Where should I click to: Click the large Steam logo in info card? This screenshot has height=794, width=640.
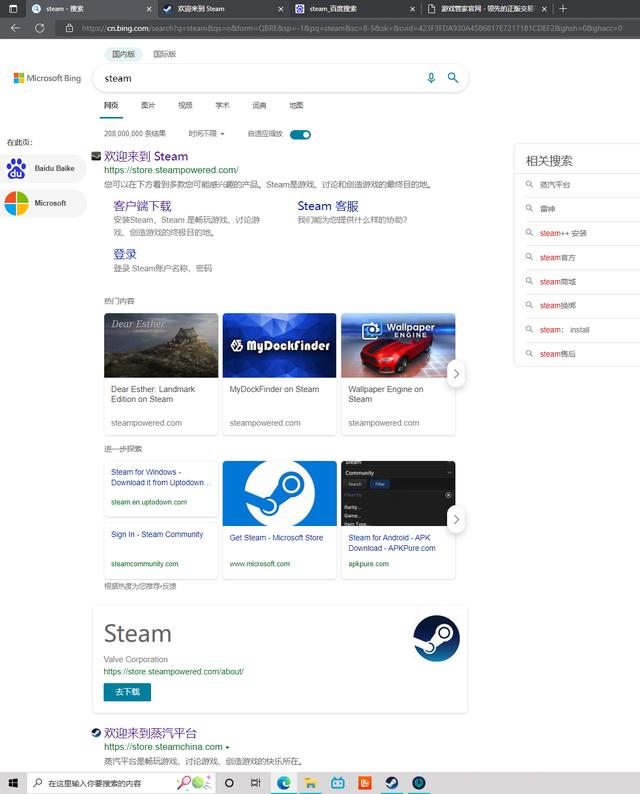436,638
